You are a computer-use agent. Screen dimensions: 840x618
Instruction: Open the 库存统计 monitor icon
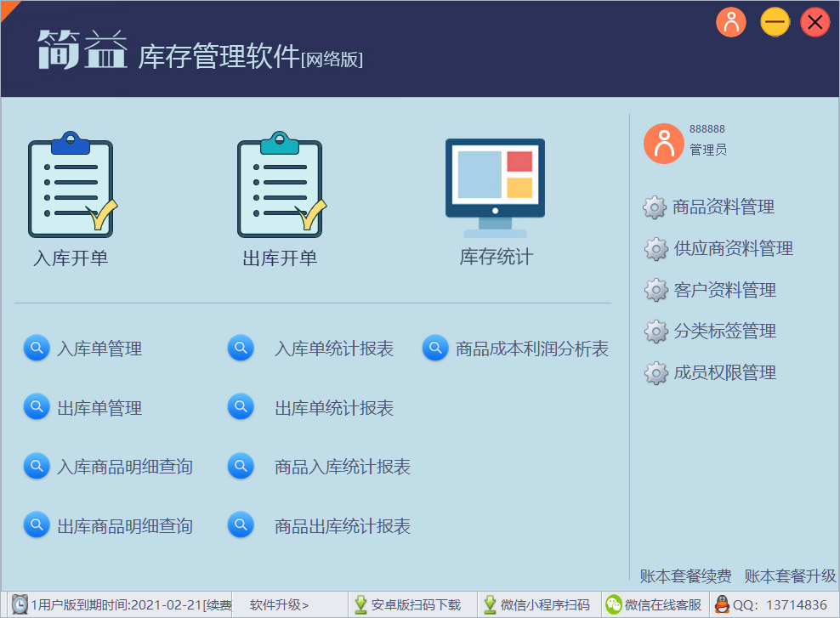coord(495,188)
